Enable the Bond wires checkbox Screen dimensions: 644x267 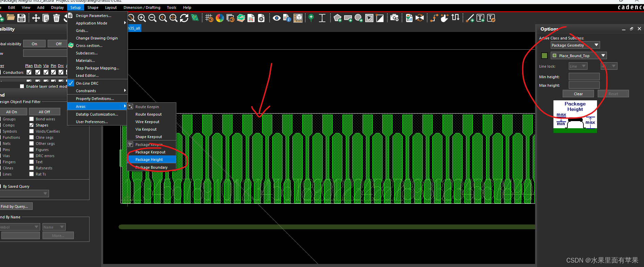pos(32,119)
